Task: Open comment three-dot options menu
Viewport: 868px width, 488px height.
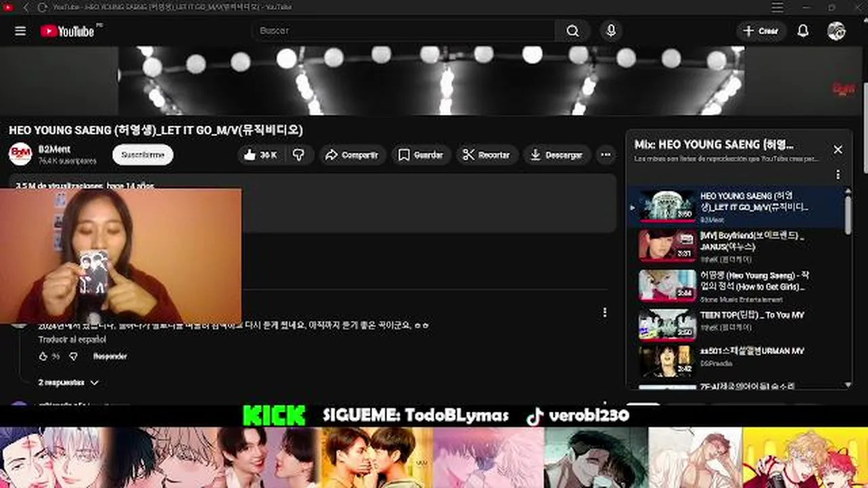Action: pos(604,312)
